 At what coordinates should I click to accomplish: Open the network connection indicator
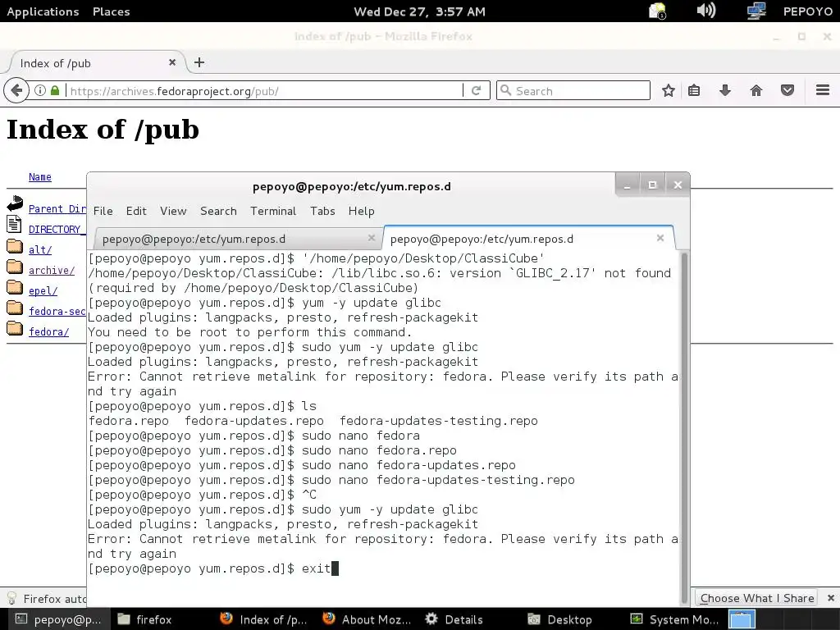[756, 11]
